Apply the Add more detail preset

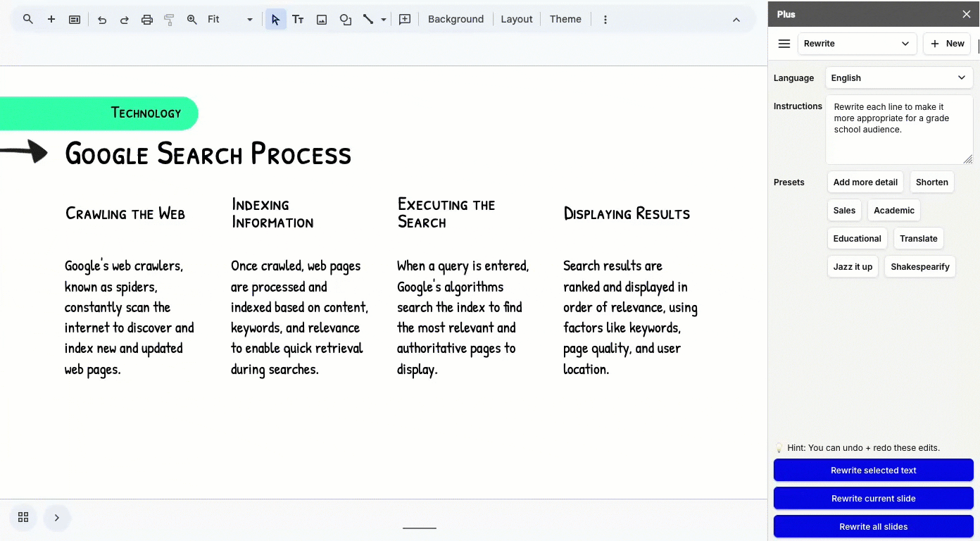click(x=865, y=182)
